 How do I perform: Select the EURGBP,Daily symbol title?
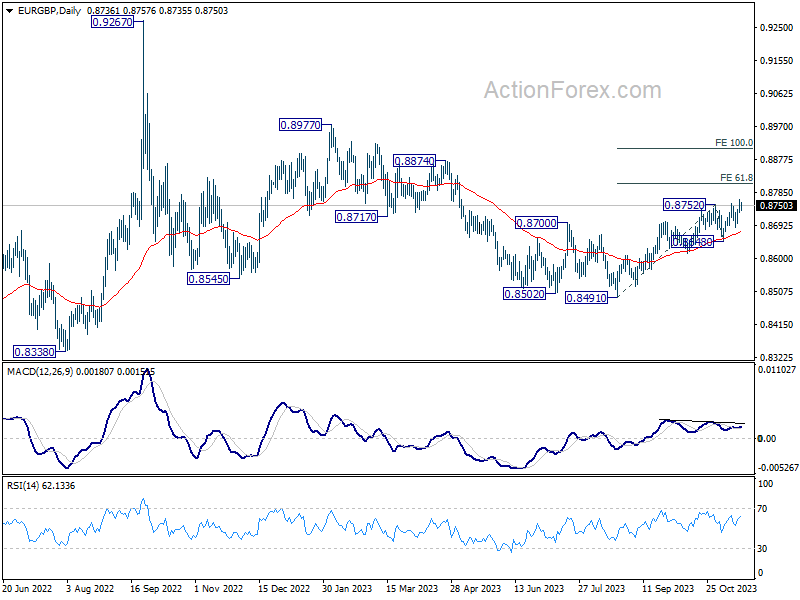pos(49,11)
